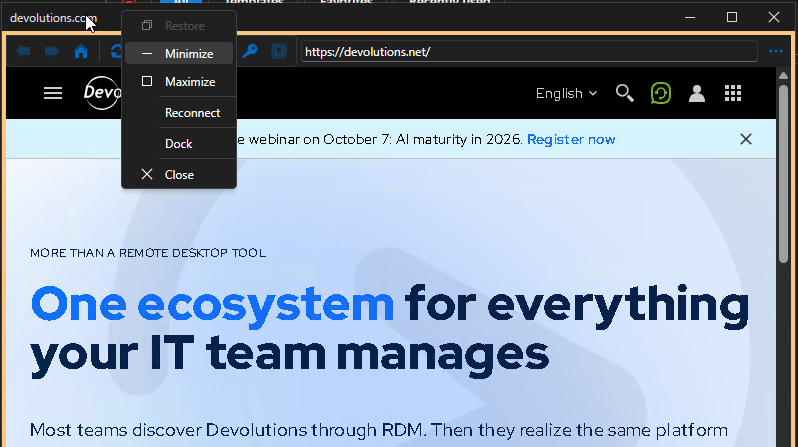Open the user account icon

click(697, 93)
